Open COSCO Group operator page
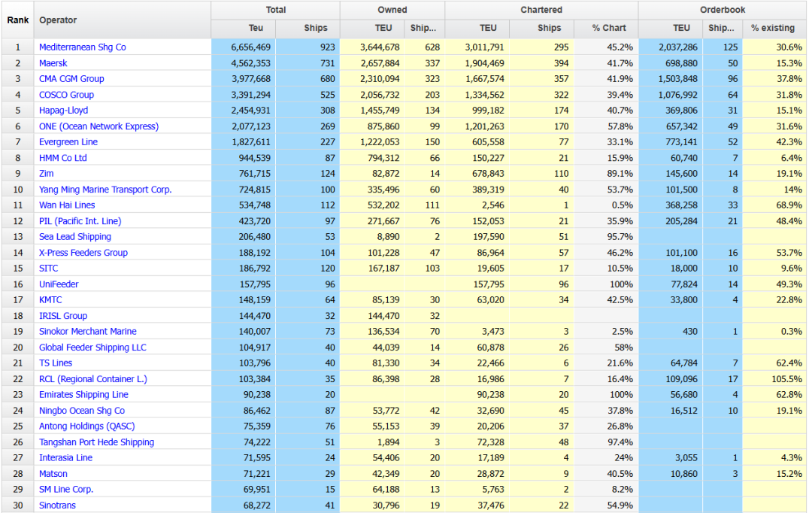 pos(66,95)
